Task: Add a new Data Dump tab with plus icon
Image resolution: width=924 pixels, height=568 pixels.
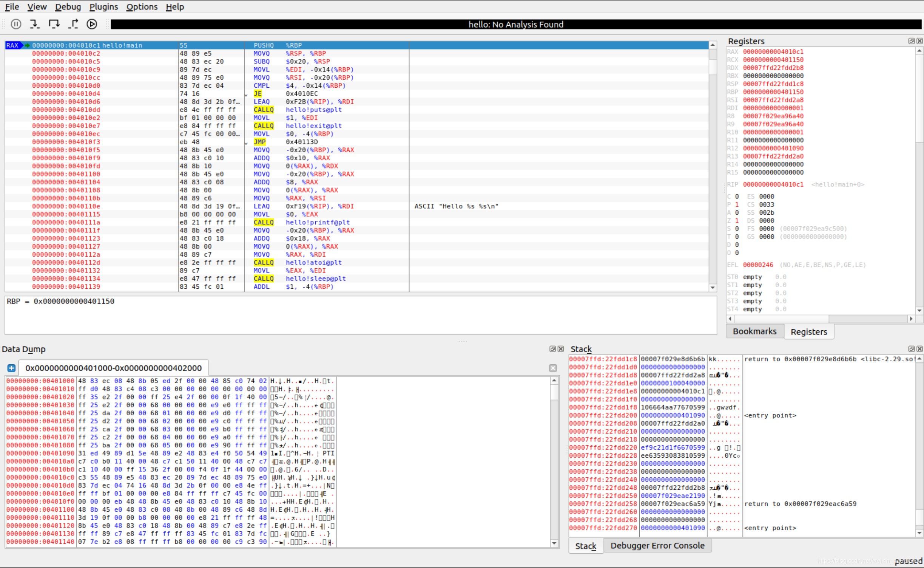Action: (x=11, y=368)
